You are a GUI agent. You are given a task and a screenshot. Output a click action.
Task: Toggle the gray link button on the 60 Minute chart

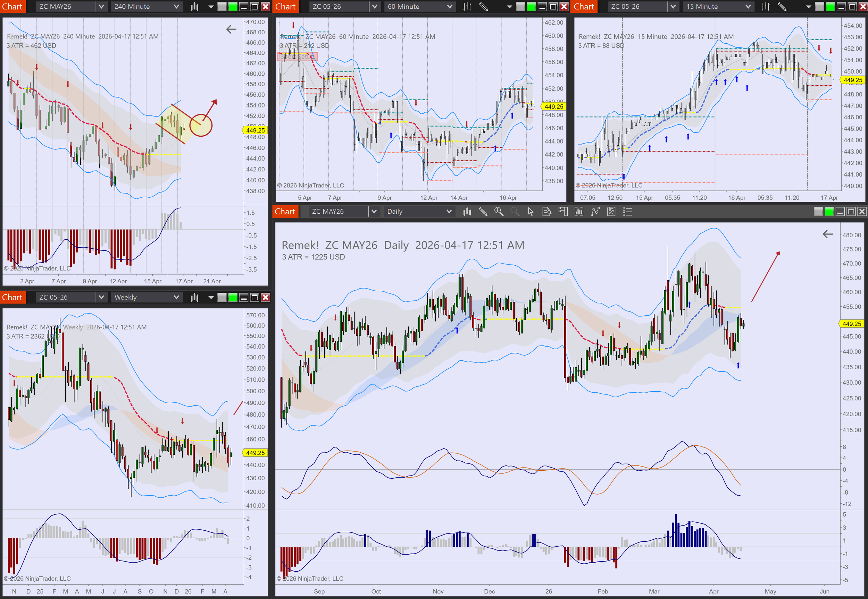(x=520, y=6)
